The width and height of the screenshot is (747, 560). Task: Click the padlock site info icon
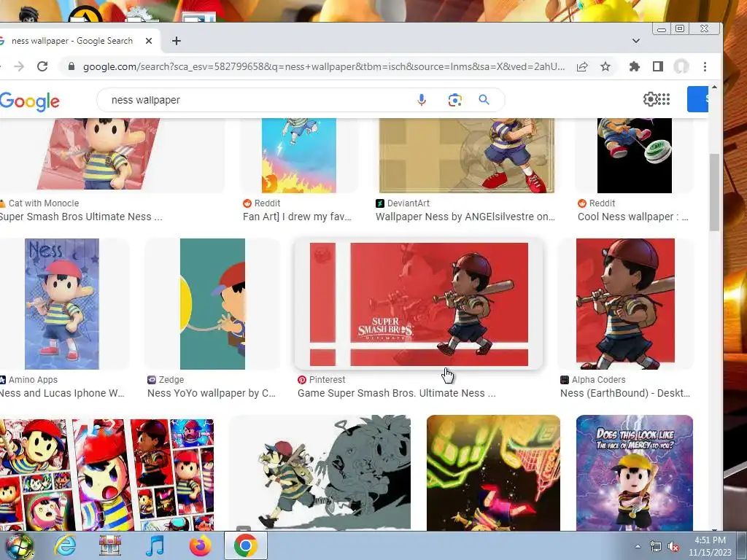(x=71, y=66)
